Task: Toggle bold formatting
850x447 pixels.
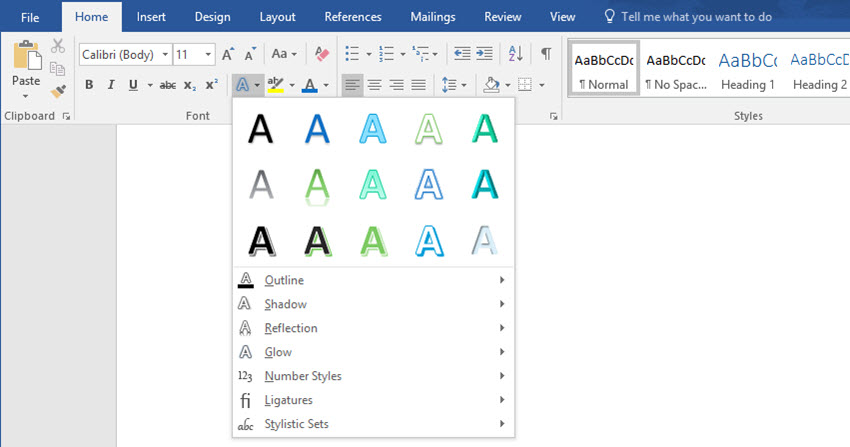Action: tap(89, 85)
